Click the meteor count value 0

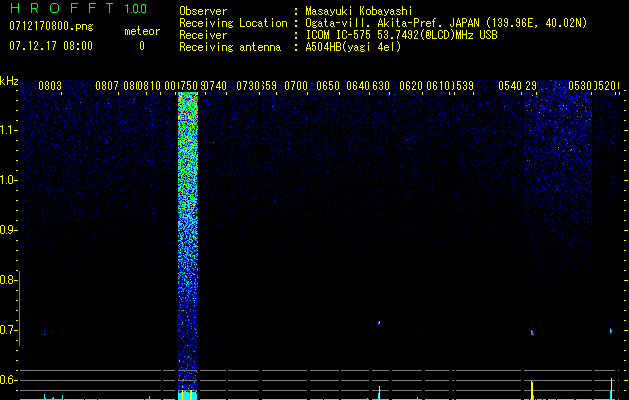tap(142, 46)
